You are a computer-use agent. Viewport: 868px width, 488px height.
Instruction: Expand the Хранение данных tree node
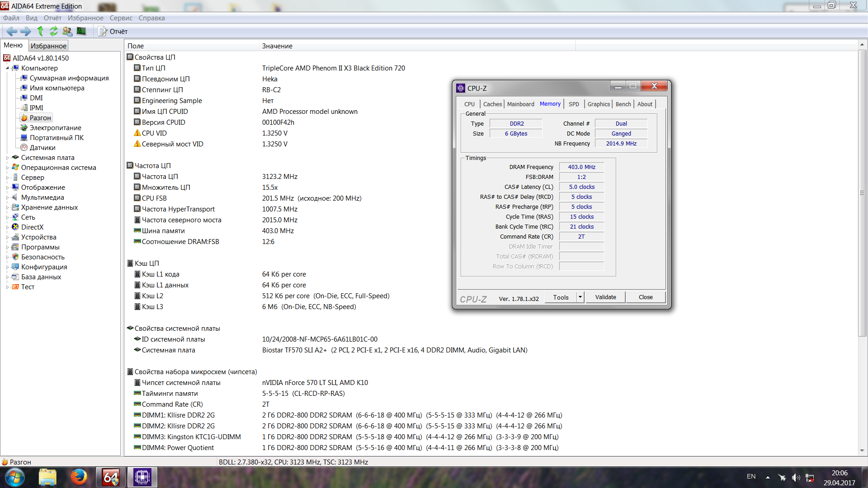point(7,207)
